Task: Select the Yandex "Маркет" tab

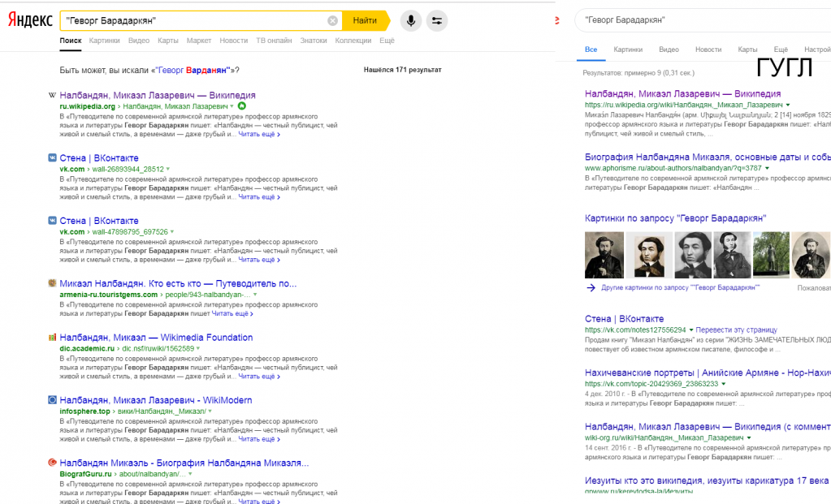Action: coord(199,41)
